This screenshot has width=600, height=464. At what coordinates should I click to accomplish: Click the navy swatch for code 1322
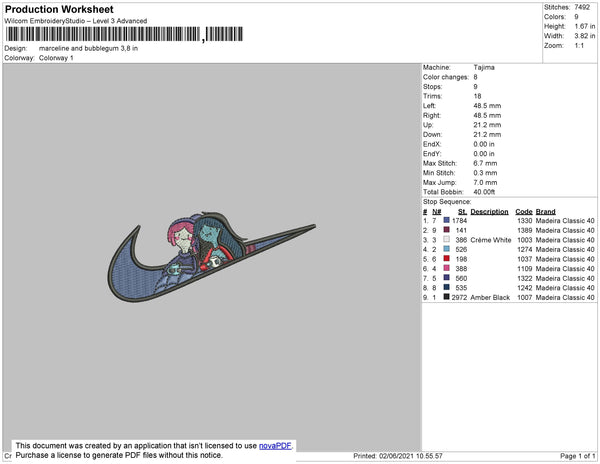click(446, 278)
